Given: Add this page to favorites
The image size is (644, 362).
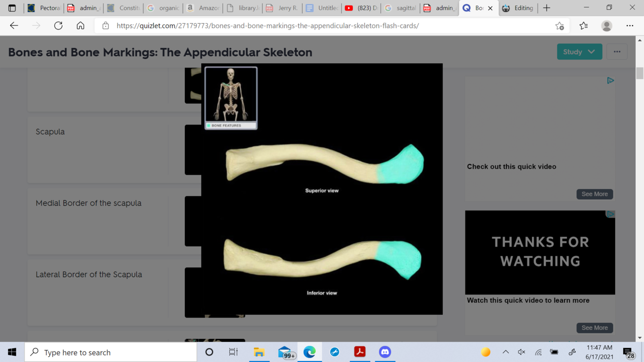Looking at the screenshot, I should [560, 26].
